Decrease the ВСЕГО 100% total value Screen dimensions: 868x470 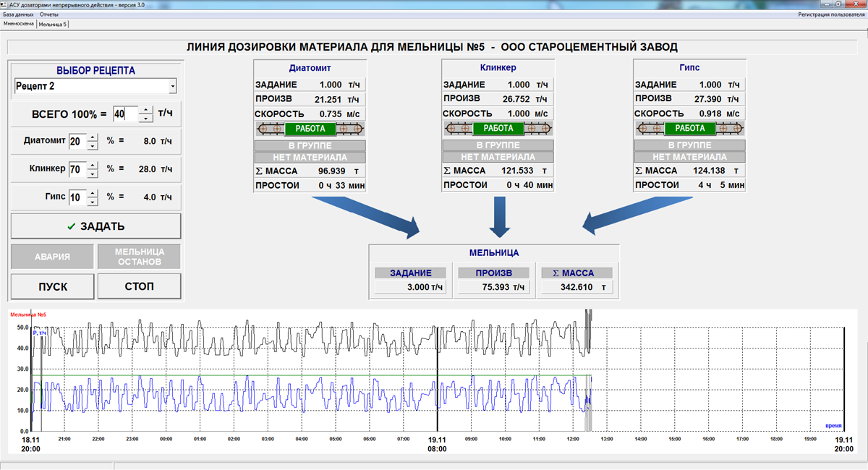145,118
